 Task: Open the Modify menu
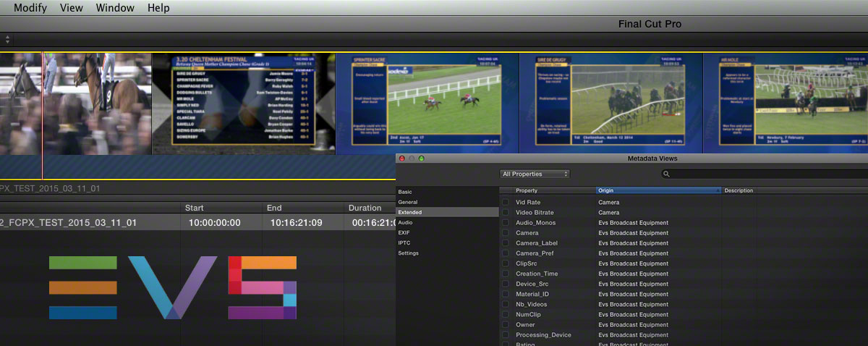[x=30, y=8]
